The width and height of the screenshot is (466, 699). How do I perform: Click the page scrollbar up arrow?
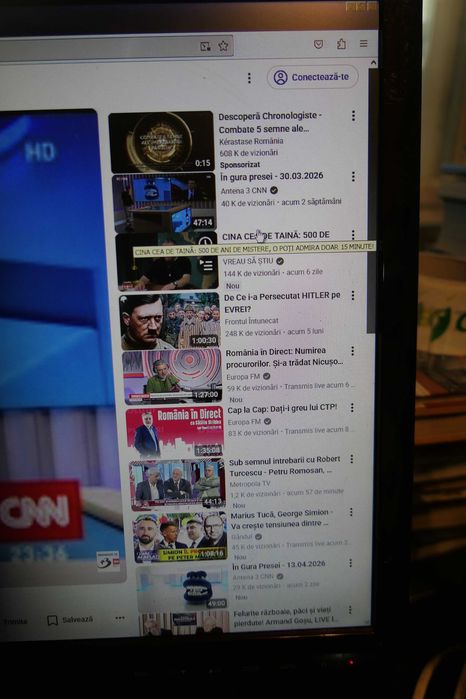[x=373, y=63]
